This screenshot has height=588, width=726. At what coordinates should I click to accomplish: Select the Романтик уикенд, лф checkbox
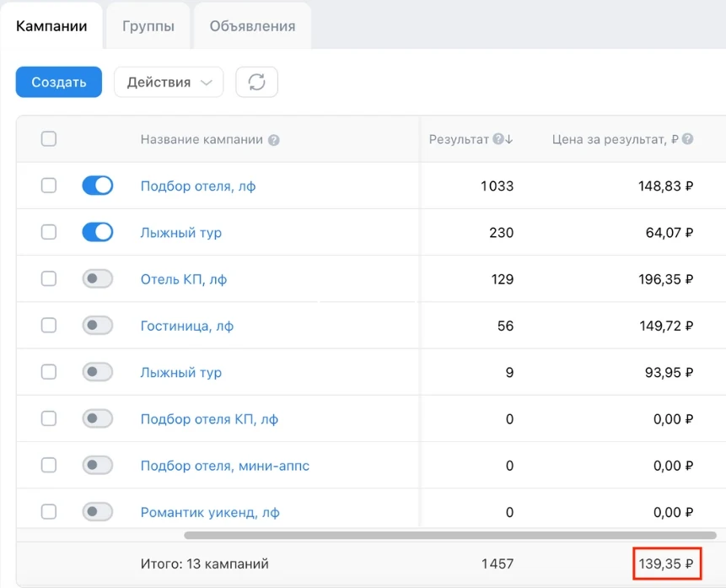pyautogui.click(x=49, y=512)
